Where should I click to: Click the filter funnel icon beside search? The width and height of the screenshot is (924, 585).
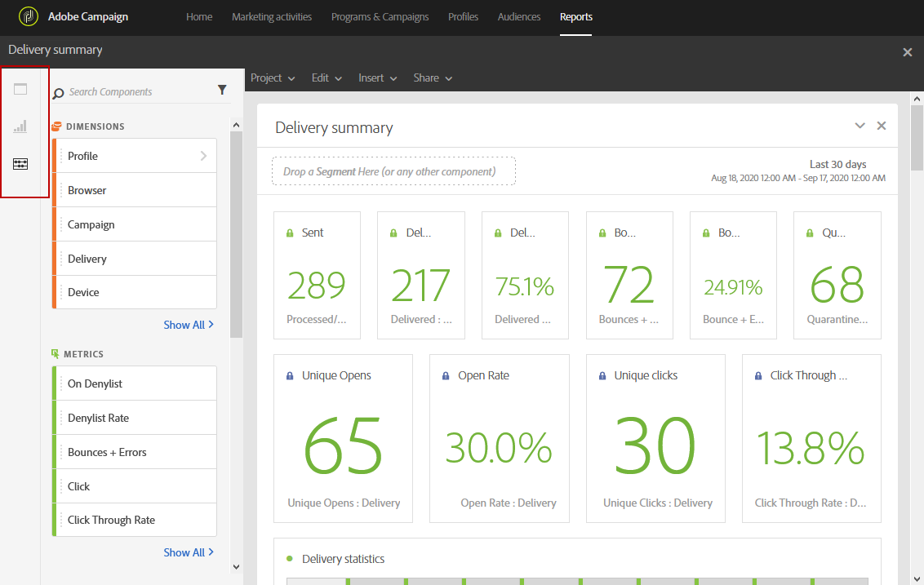[x=222, y=91]
